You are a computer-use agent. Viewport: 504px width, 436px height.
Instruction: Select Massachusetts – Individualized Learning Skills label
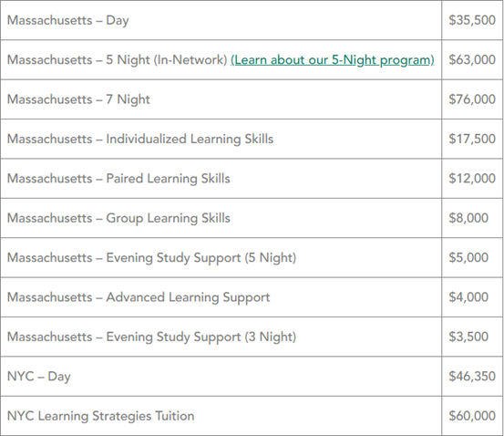[140, 139]
